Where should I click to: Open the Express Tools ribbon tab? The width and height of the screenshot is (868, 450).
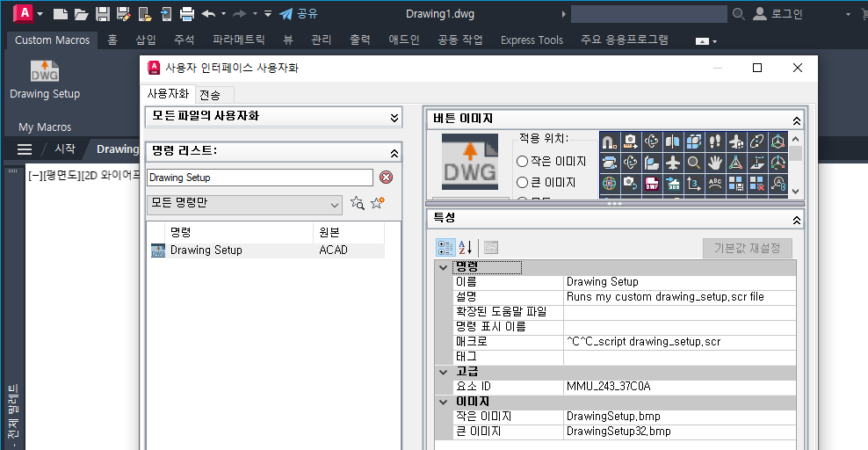pos(532,40)
